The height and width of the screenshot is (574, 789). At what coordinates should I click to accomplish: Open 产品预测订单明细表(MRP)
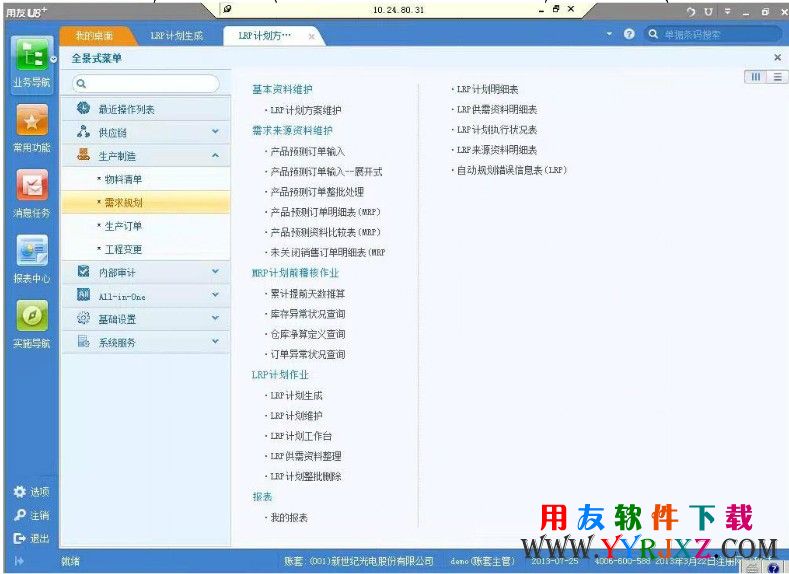(x=326, y=212)
